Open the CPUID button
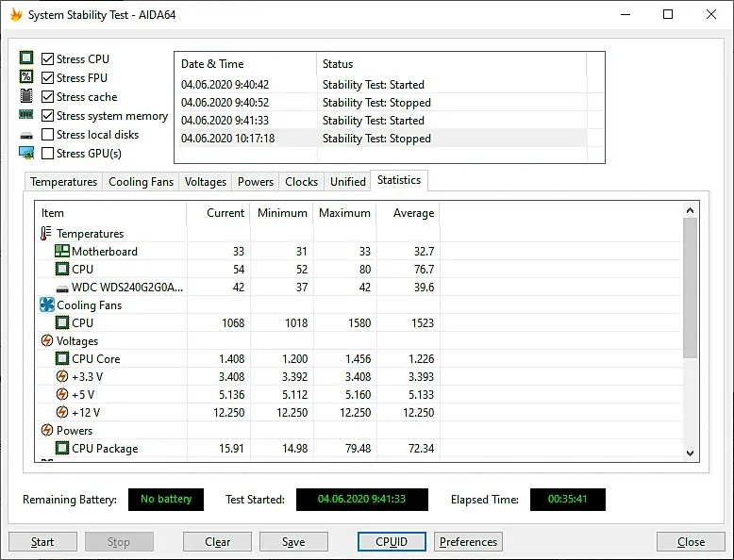Image resolution: width=734 pixels, height=560 pixels. pyautogui.click(x=392, y=542)
